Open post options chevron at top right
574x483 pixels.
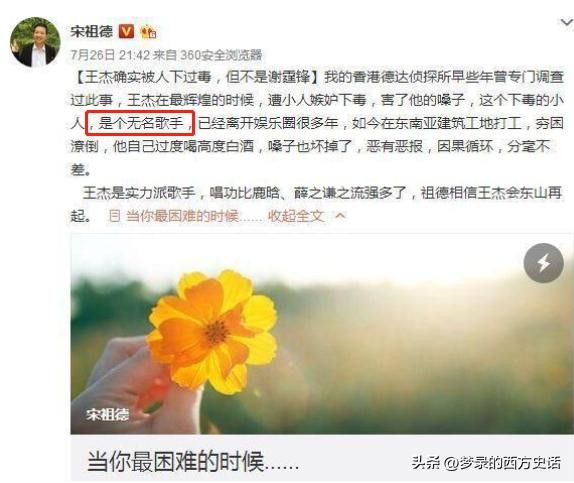pyautogui.click(x=567, y=23)
